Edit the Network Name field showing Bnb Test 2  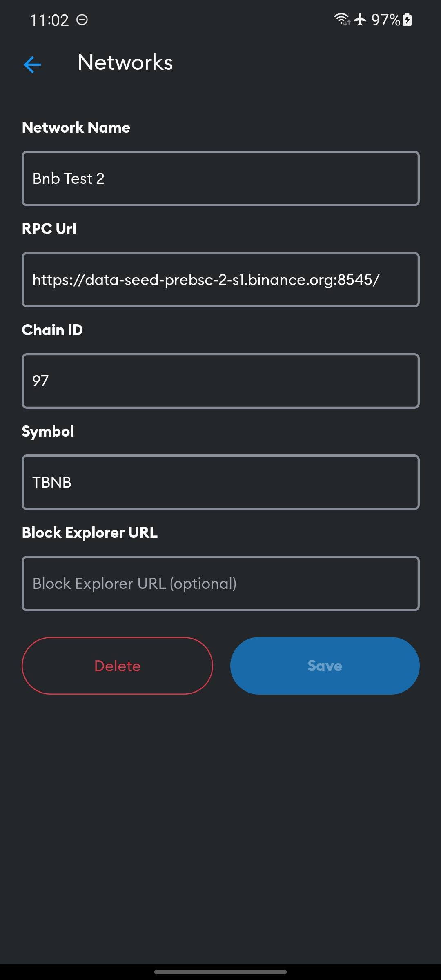coord(220,178)
